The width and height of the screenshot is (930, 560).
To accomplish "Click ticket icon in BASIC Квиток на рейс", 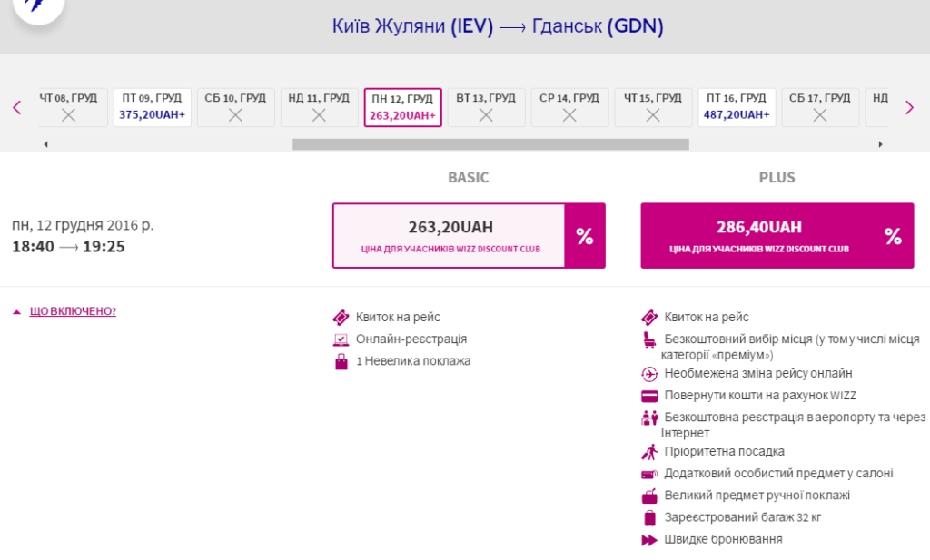I will coord(341,318).
